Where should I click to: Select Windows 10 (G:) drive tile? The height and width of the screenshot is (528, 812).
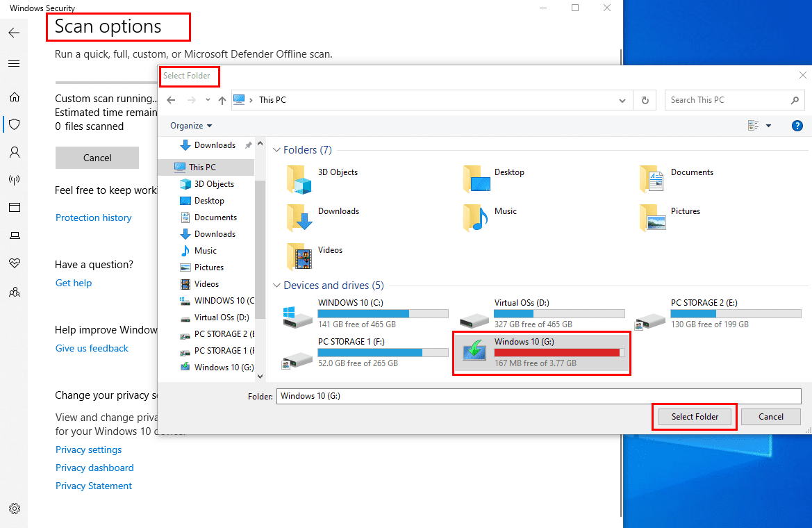tap(542, 352)
